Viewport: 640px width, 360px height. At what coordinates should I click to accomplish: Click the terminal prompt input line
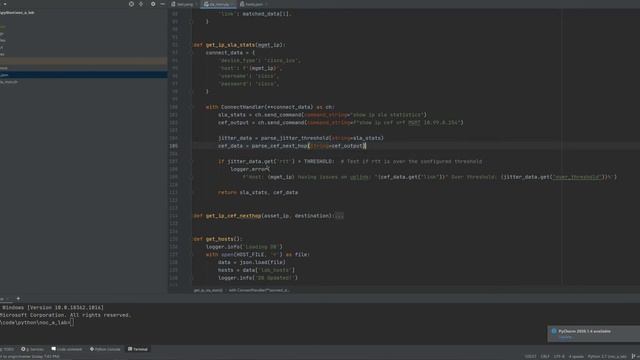pyautogui.click(x=37, y=322)
